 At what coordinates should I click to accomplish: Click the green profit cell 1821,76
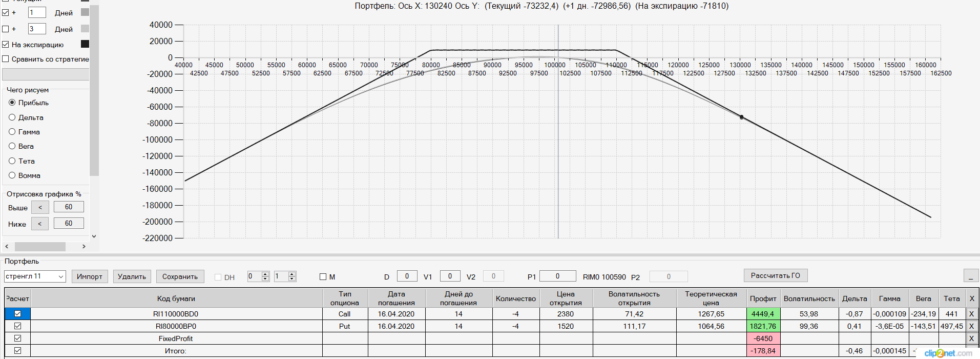763,326
